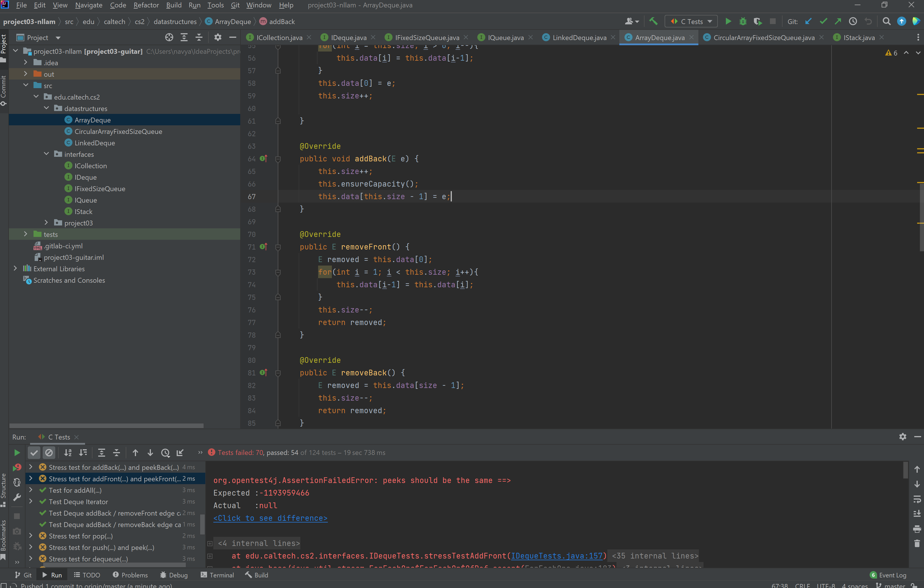Click Select Opened File crosshair icon
Viewport: 924px width, 588px height.
click(x=169, y=37)
